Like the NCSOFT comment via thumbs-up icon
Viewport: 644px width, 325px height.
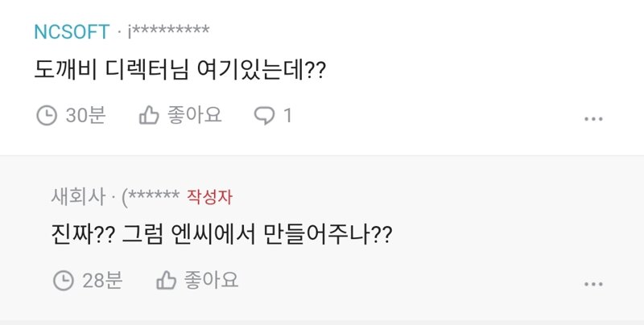[x=149, y=116]
